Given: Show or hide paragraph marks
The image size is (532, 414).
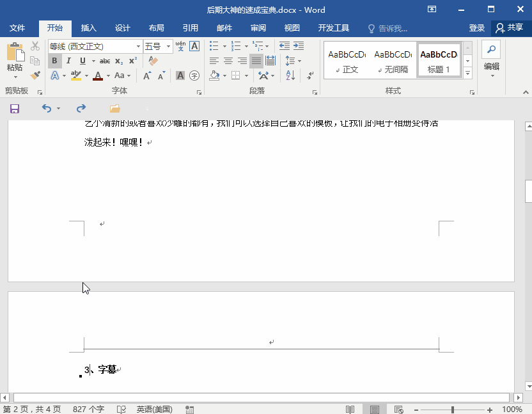Looking at the screenshot, I should [310, 76].
